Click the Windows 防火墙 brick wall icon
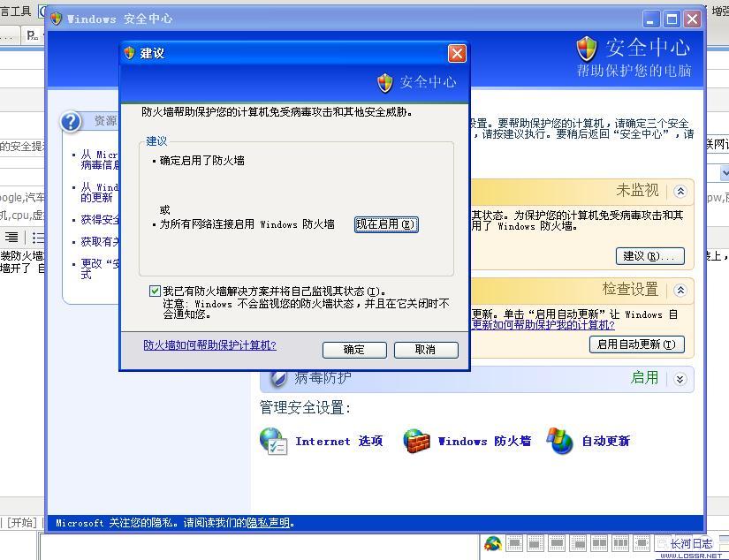The width and height of the screenshot is (729, 560). 416,441
